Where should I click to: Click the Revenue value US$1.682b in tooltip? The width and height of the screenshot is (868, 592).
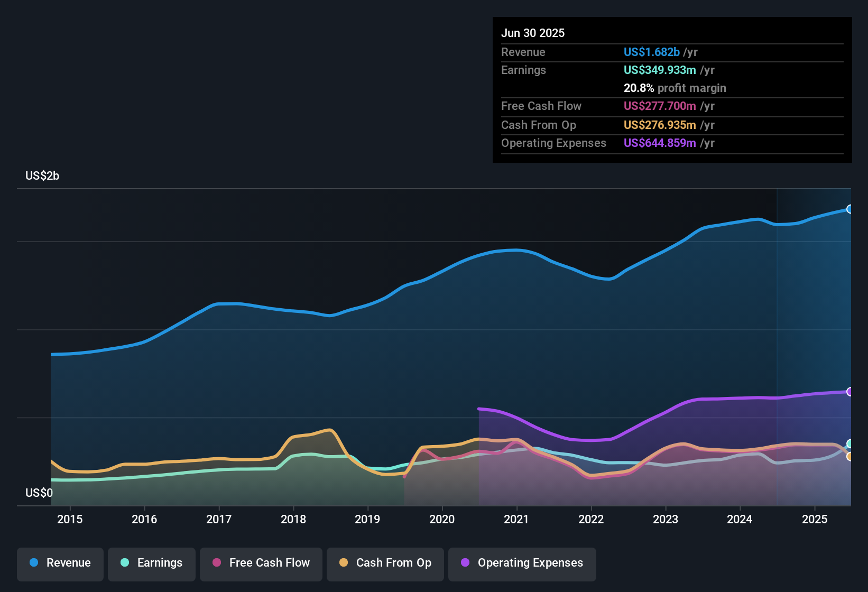click(651, 52)
